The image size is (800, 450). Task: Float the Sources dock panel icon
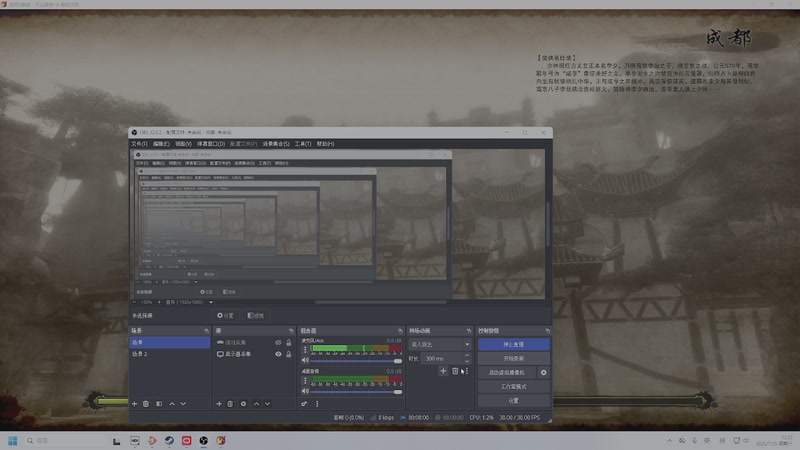point(291,331)
